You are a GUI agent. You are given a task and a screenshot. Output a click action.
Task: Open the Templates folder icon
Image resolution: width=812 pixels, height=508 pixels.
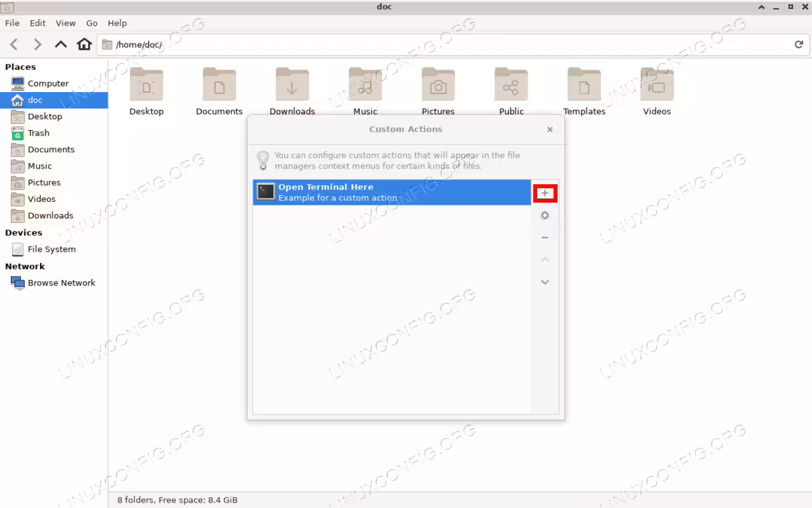[584, 85]
